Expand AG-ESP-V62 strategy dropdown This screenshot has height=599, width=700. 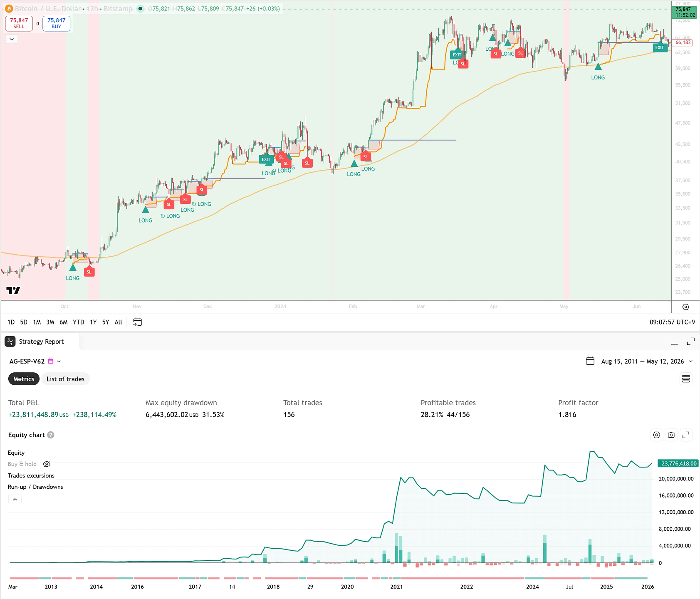[x=59, y=361]
